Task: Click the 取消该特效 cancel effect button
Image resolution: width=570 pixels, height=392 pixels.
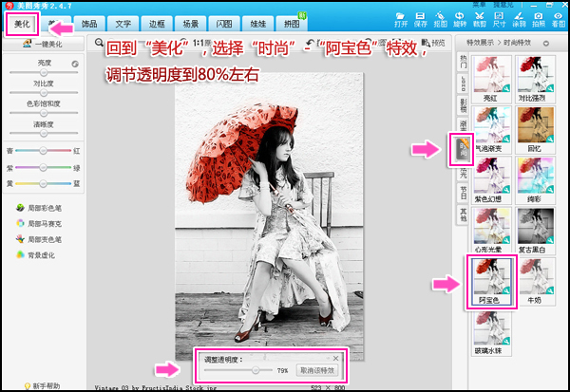Action: (316, 370)
